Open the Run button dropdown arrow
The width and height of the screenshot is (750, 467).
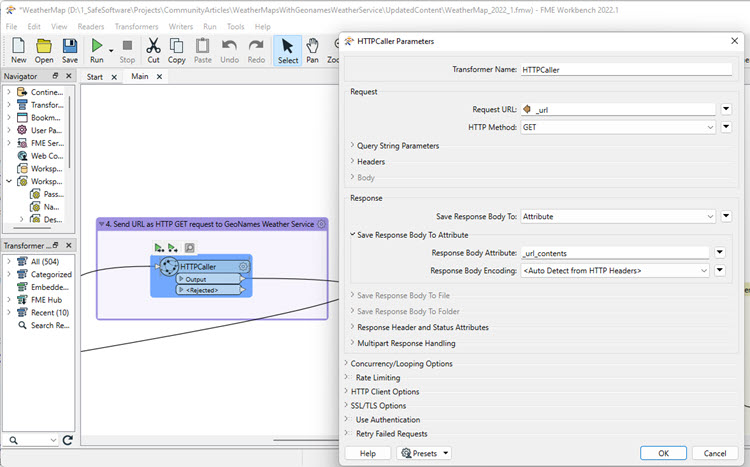(111, 50)
